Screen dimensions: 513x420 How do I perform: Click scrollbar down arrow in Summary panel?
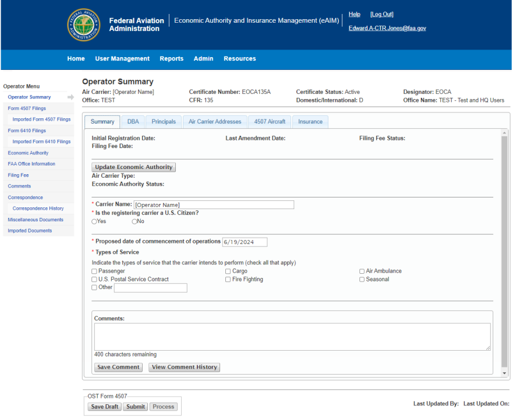point(504,373)
